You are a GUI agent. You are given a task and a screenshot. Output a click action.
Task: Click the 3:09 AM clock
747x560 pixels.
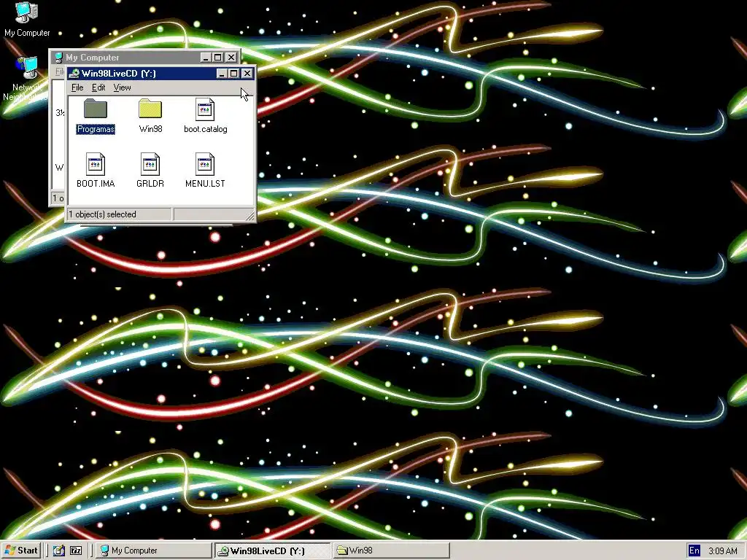click(722, 551)
